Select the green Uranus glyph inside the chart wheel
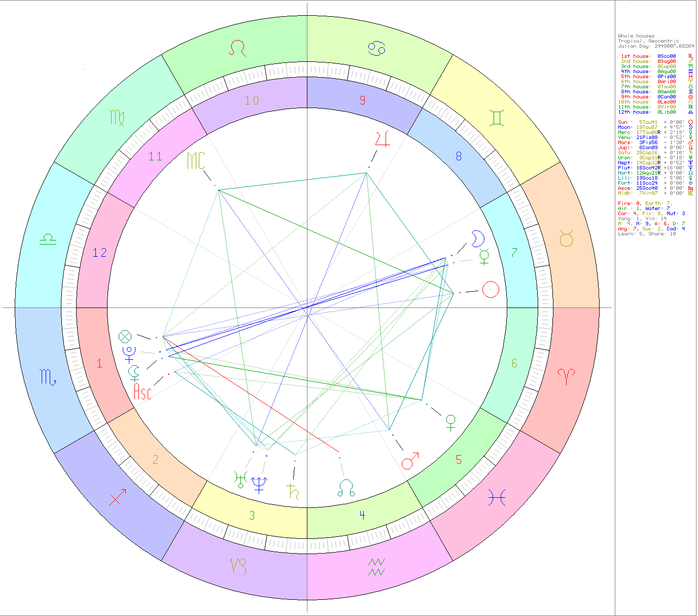698x616 pixels. pos(240,480)
